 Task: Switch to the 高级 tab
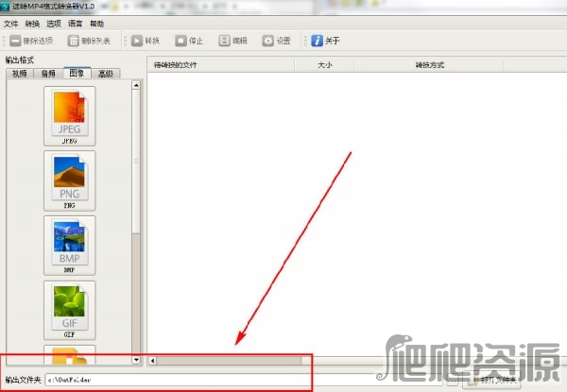pos(106,74)
